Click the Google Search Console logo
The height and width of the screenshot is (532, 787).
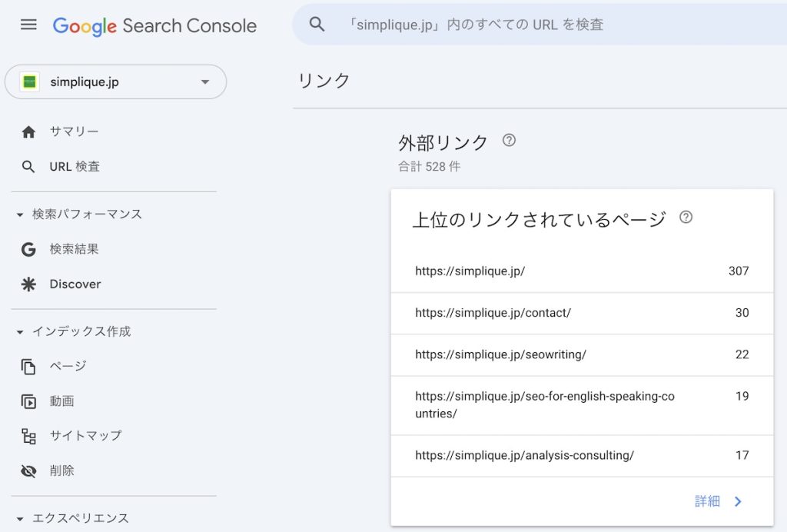tap(154, 26)
